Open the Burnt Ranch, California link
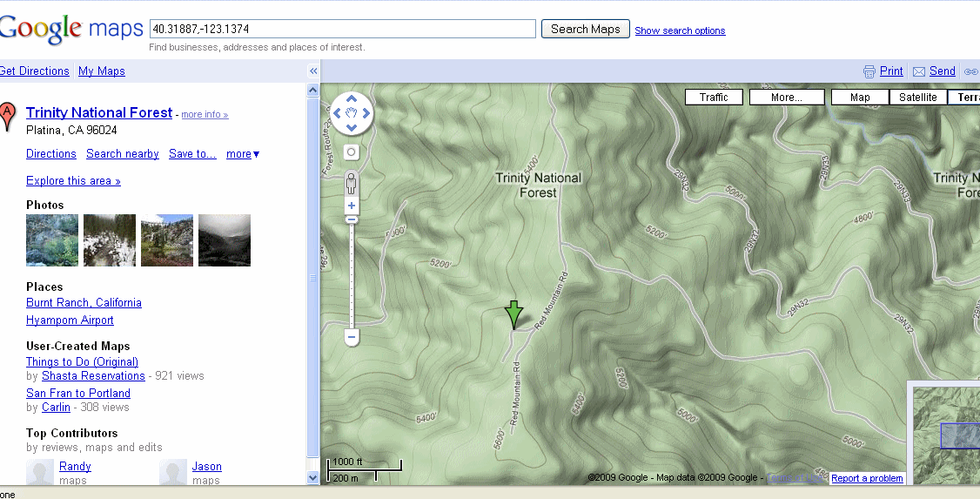980x499 pixels. pyautogui.click(x=84, y=303)
